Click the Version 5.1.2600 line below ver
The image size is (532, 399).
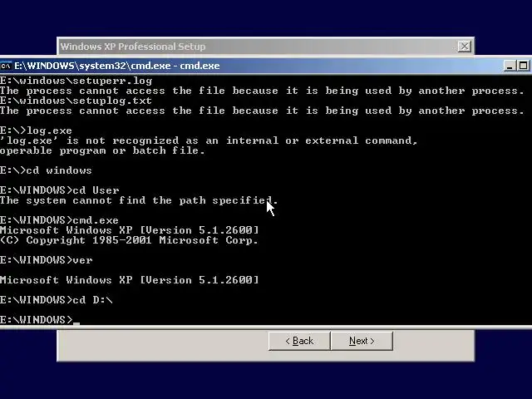(x=130, y=280)
